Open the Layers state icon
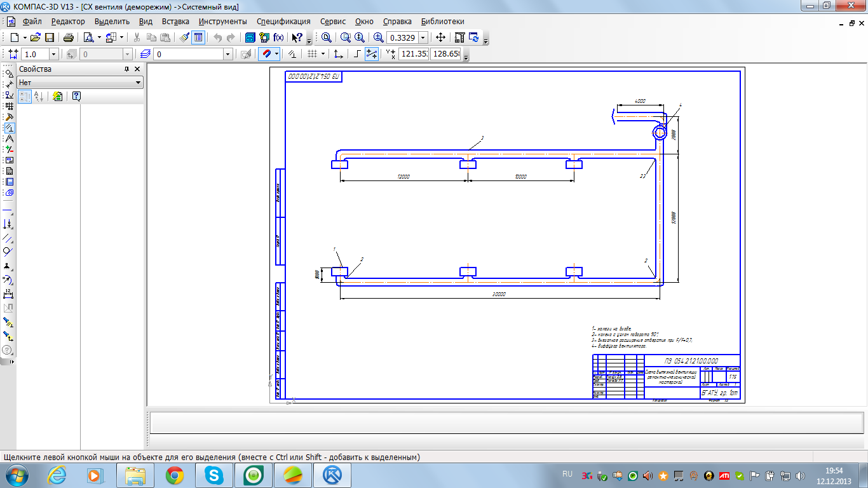This screenshot has width=868, height=488. pyautogui.click(x=146, y=55)
